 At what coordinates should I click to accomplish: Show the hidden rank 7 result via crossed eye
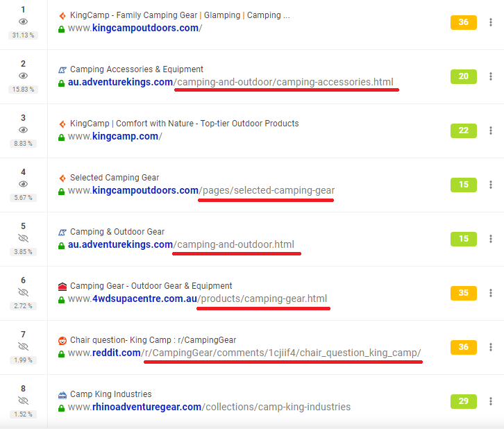23,346
